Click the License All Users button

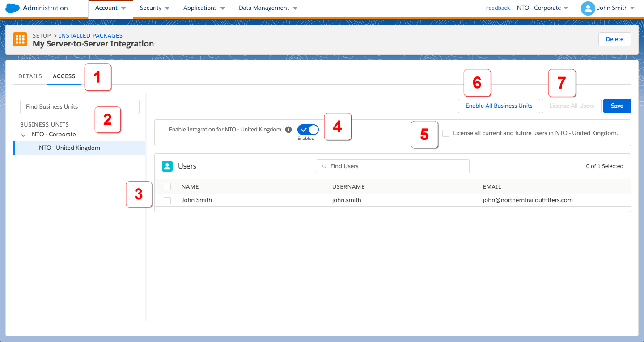[x=572, y=106]
